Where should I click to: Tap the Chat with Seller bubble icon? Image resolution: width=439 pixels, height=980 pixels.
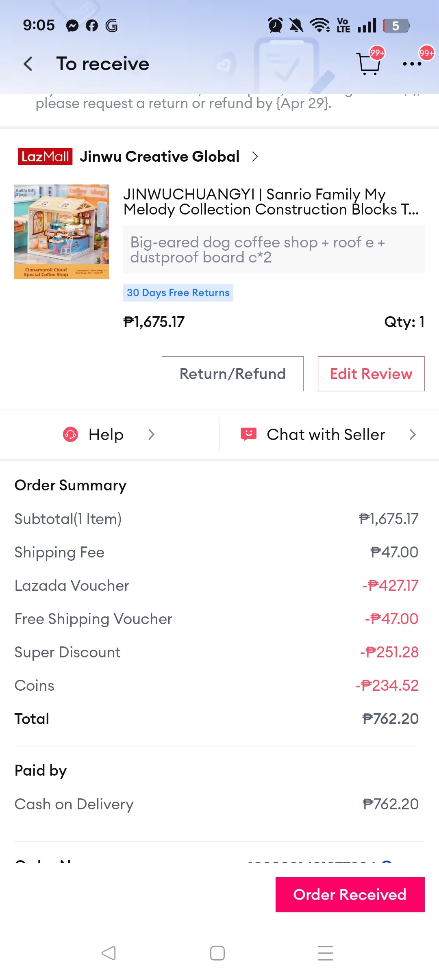[x=248, y=434]
